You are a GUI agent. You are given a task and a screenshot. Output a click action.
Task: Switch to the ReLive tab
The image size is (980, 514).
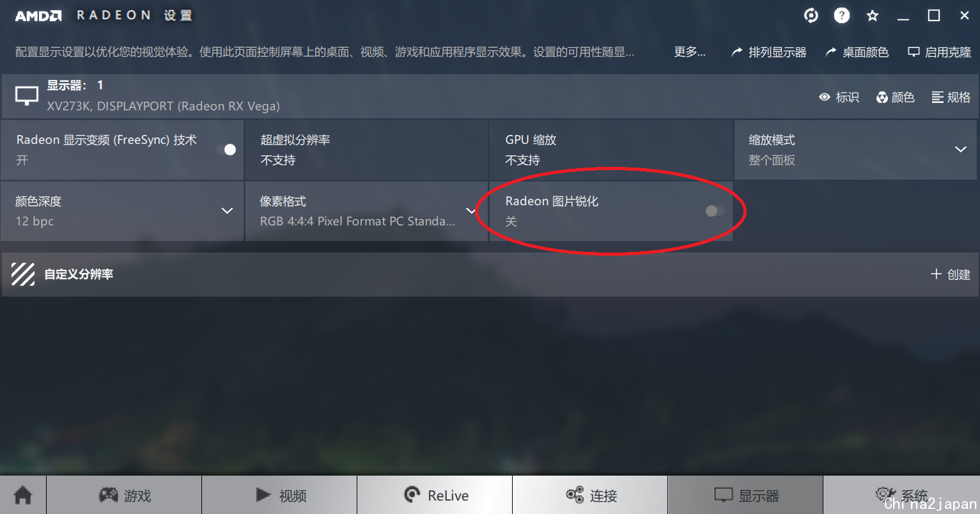click(435, 495)
